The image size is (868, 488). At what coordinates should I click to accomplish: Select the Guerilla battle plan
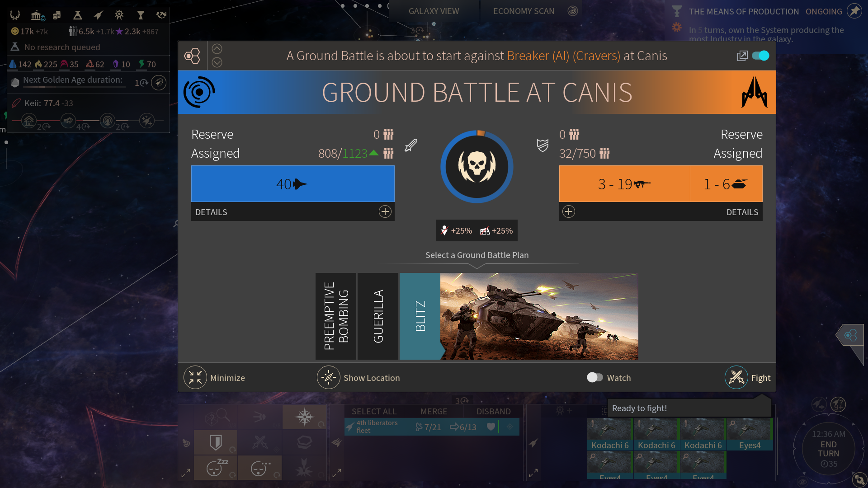click(x=378, y=316)
